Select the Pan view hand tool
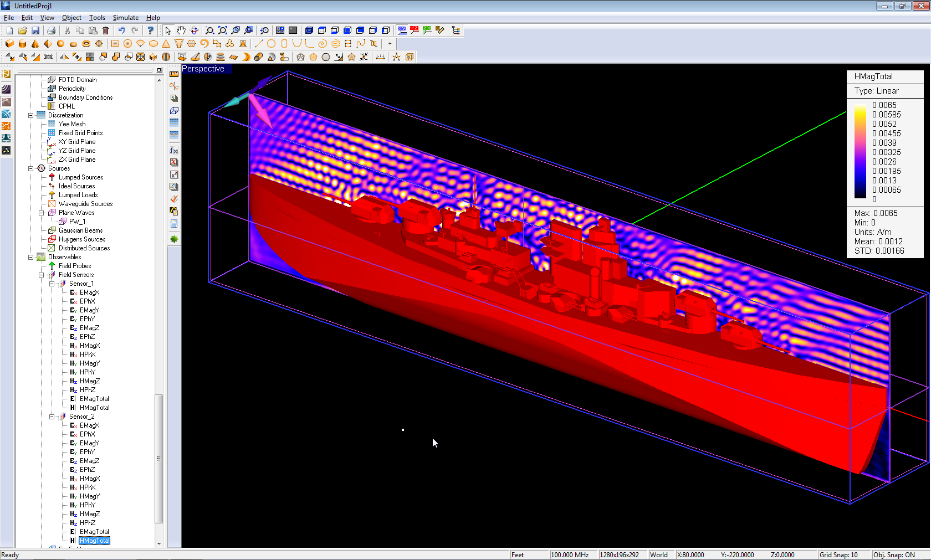The image size is (931, 560). pos(181,30)
